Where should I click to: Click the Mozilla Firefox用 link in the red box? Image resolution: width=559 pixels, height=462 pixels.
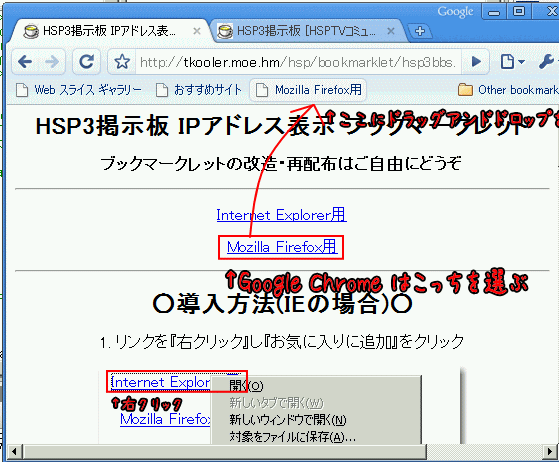click(282, 247)
